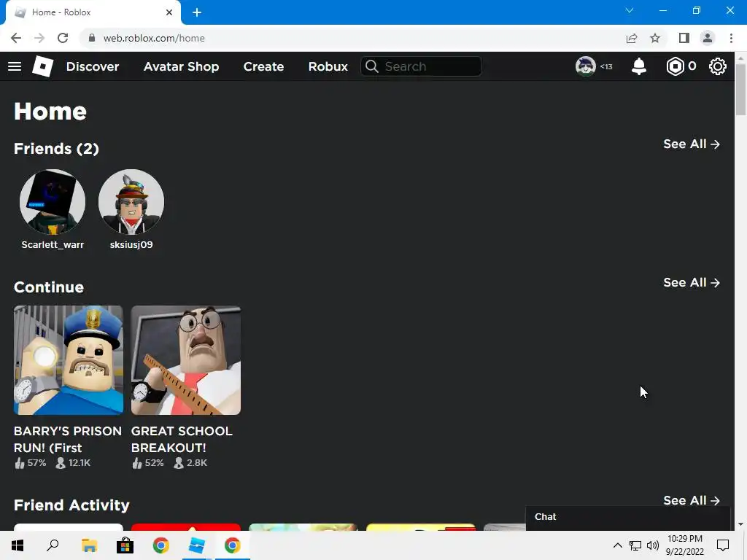Open the Windows notification center
Viewport: 747px width, 560px height.
point(723,545)
